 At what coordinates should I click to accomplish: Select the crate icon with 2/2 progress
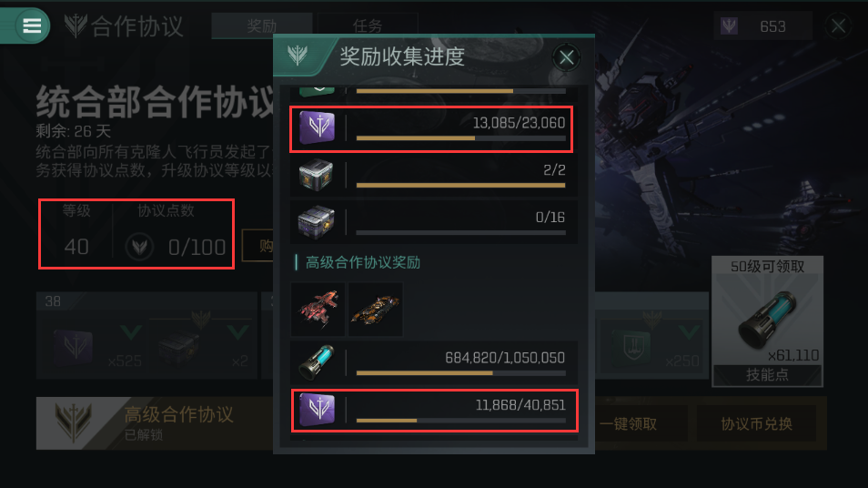click(x=316, y=175)
